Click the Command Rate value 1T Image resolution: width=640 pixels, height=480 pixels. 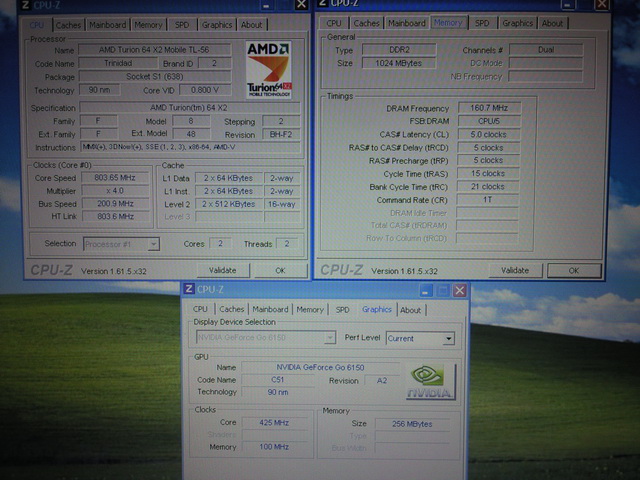pyautogui.click(x=487, y=200)
